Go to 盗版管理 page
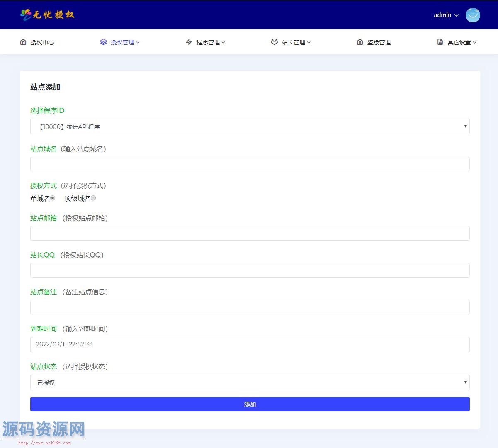This screenshot has height=448, width=498. pyautogui.click(x=379, y=42)
